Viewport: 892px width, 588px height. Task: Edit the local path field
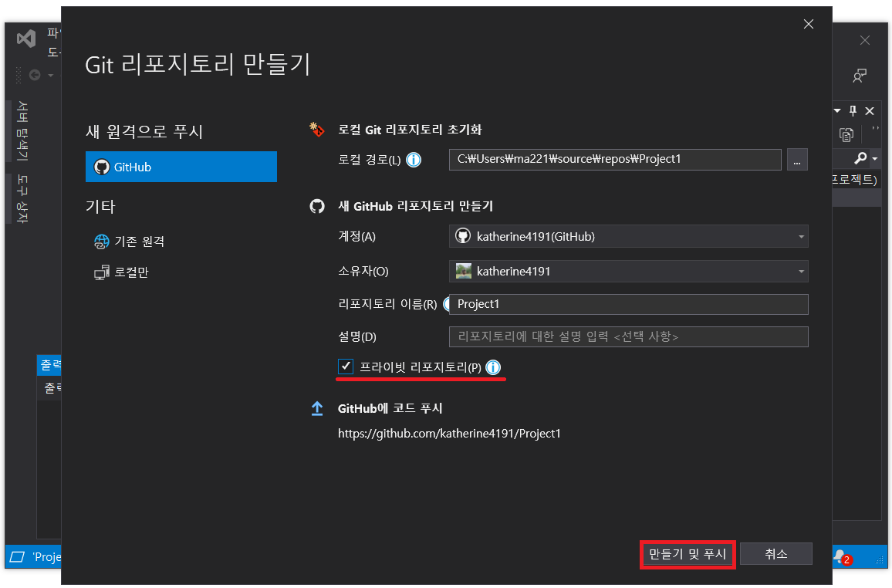pyautogui.click(x=615, y=159)
